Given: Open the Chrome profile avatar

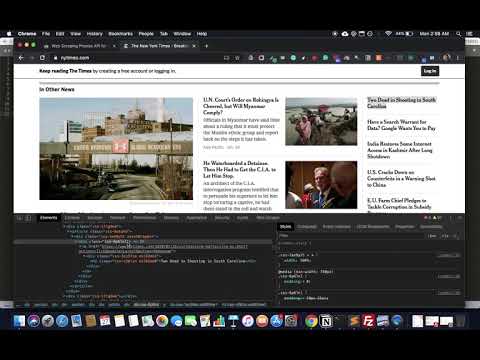Looking at the screenshot, I should point(447,58).
